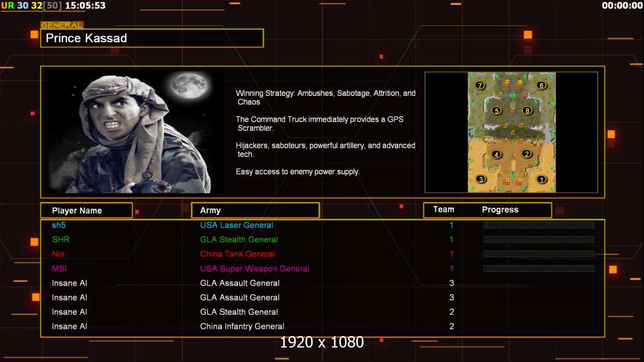Click start position 5 on the minimap

(x=497, y=110)
